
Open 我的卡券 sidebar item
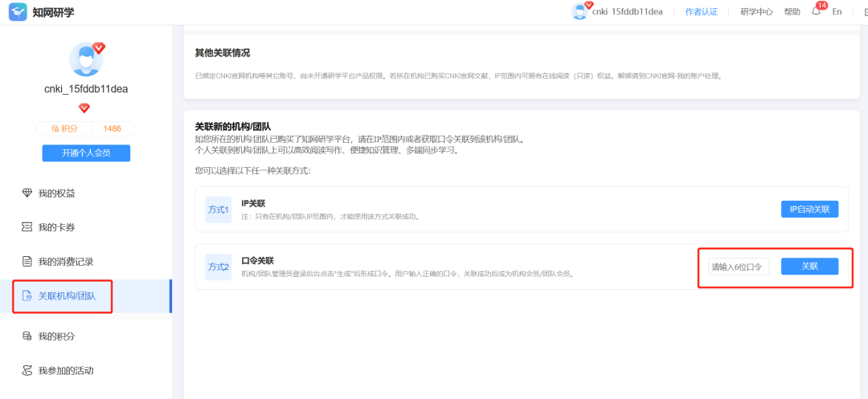tap(56, 227)
